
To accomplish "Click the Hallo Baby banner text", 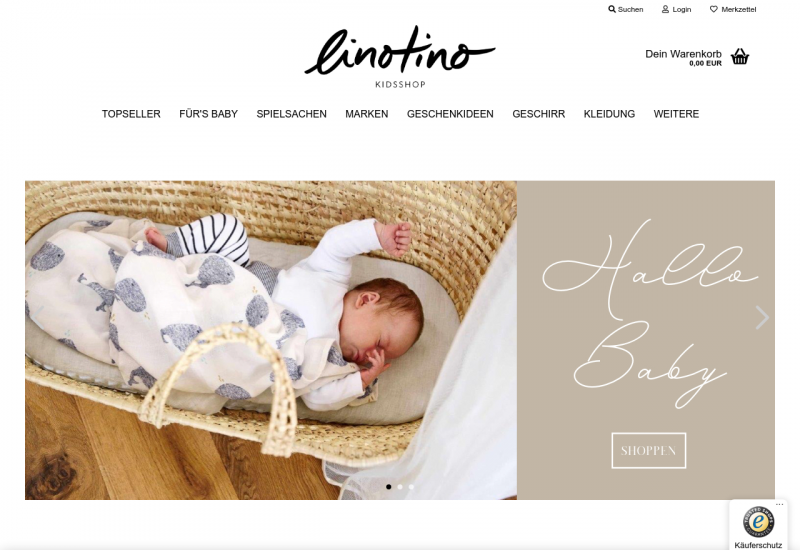I will (649, 314).
